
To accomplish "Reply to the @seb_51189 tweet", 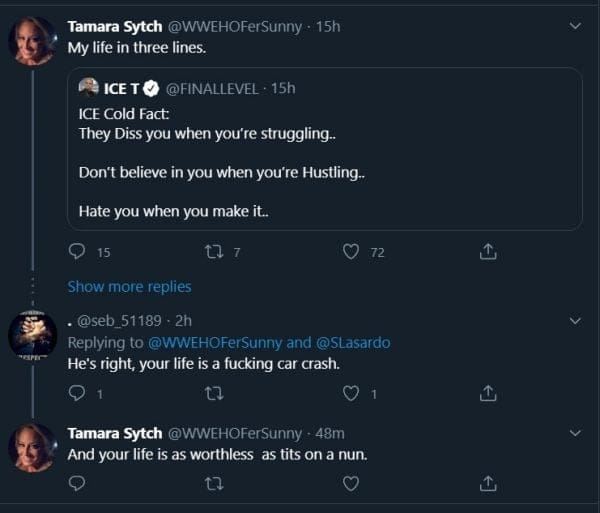I will 77,394.
